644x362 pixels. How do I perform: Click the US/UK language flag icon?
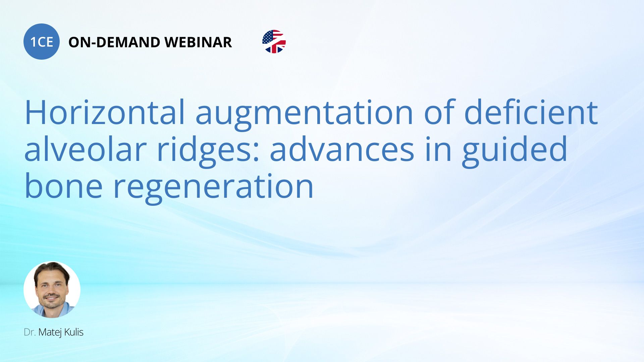274,42
